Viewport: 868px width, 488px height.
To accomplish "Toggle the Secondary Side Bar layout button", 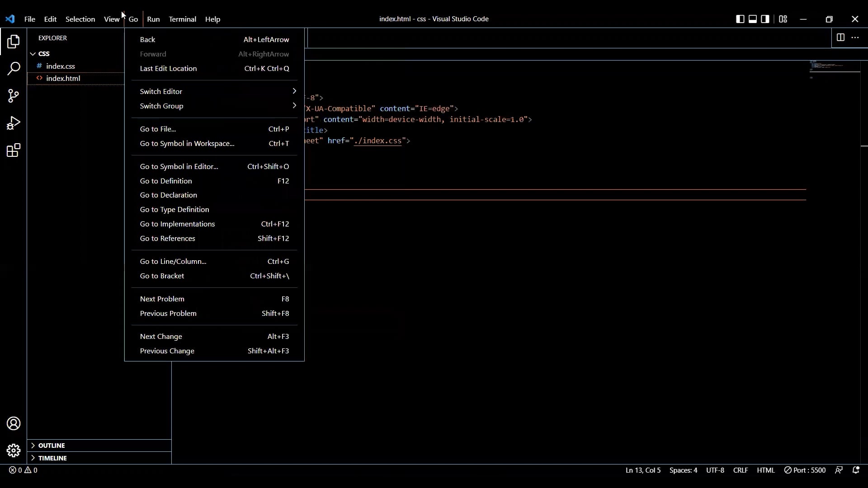I will point(765,19).
